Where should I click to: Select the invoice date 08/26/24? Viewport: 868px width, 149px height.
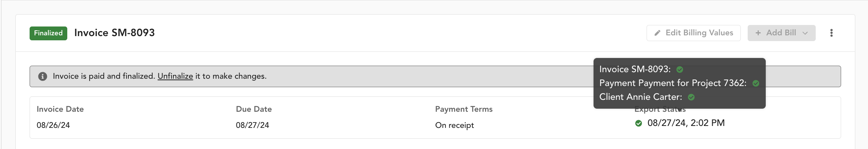pyautogui.click(x=53, y=125)
